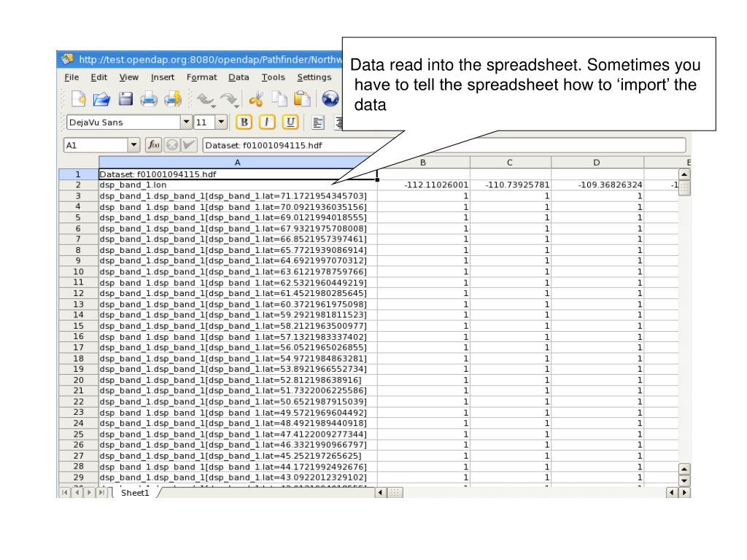Open the Data menu

point(239,77)
